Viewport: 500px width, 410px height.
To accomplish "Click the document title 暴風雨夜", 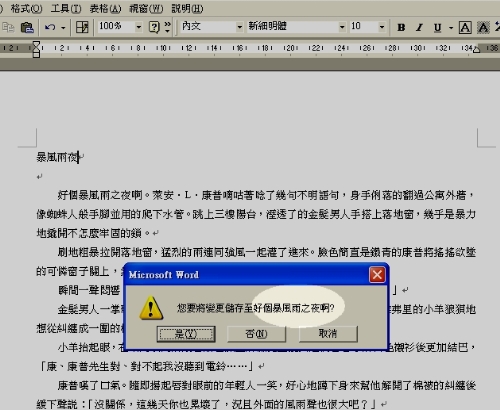I will (57, 157).
